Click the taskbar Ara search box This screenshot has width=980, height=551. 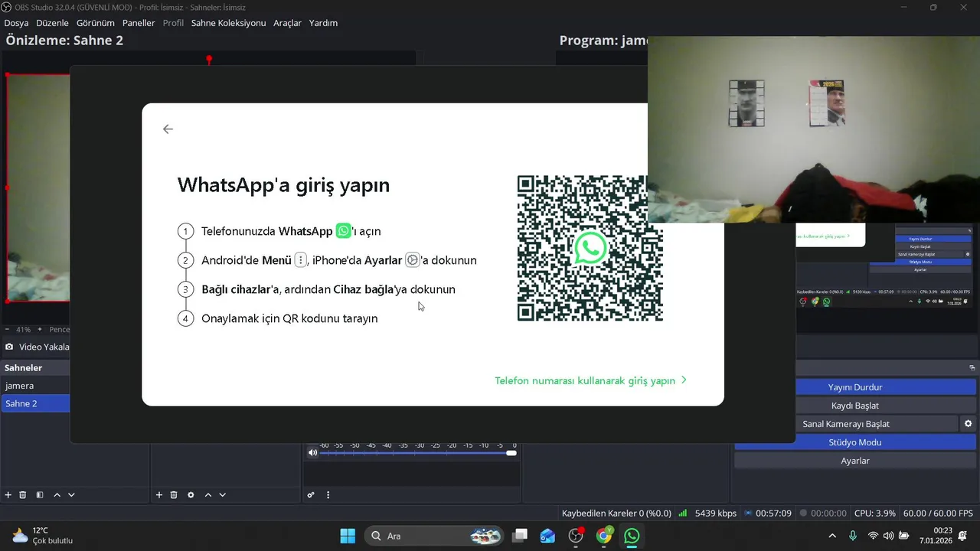click(434, 536)
